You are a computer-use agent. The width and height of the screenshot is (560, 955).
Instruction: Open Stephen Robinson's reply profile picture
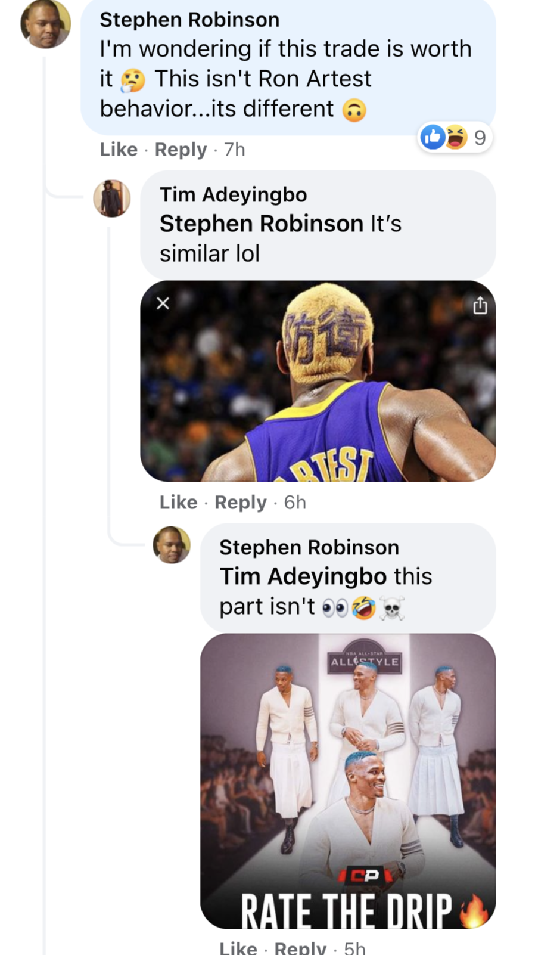tap(172, 544)
